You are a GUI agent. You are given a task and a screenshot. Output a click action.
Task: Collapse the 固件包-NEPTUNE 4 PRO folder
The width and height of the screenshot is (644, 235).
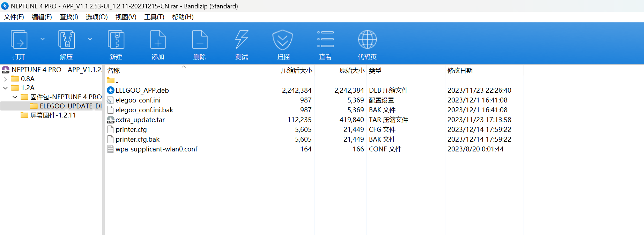pyautogui.click(x=15, y=97)
